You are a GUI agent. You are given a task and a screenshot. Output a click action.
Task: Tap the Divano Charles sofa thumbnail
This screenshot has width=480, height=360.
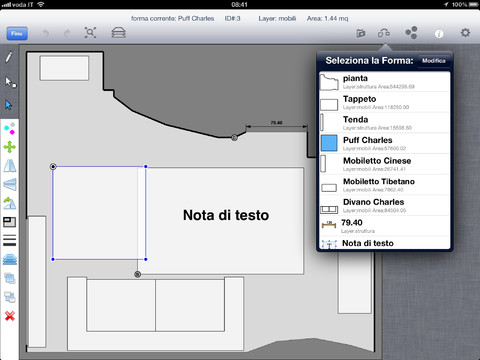[329, 209]
